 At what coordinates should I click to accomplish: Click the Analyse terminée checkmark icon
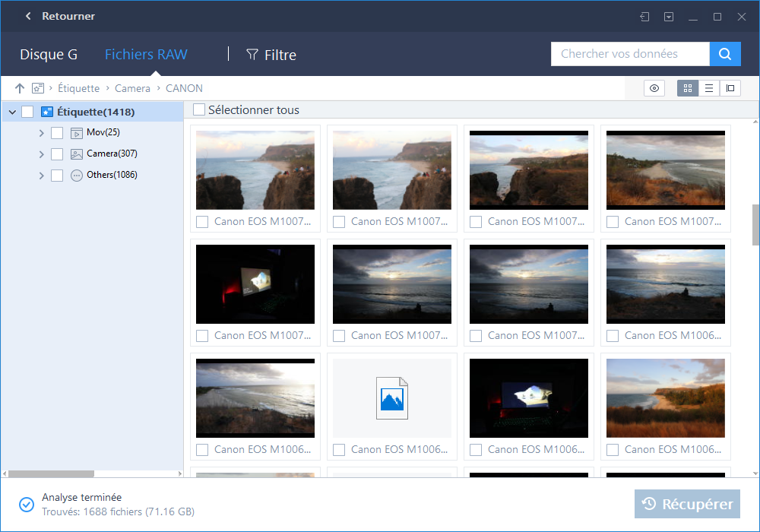pyautogui.click(x=27, y=505)
